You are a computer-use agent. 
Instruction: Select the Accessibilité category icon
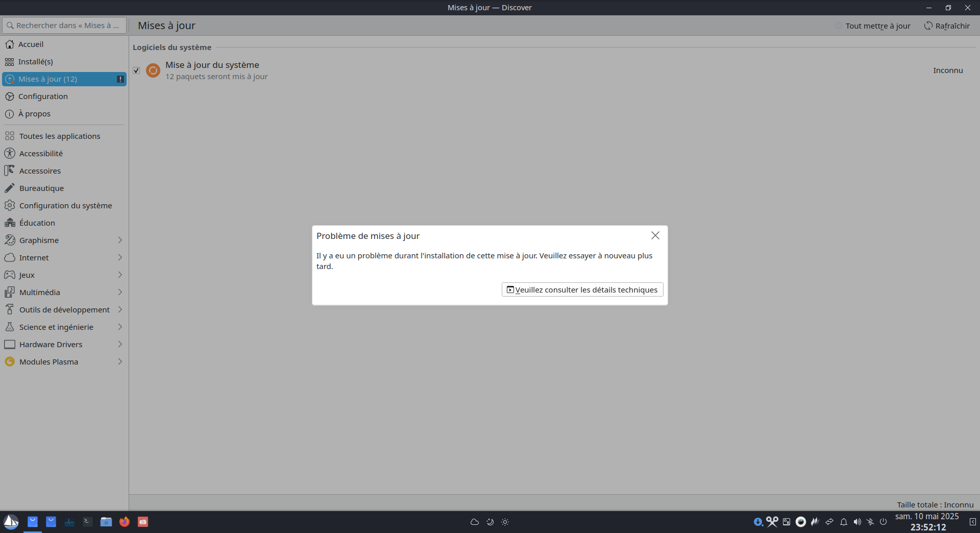(10, 154)
